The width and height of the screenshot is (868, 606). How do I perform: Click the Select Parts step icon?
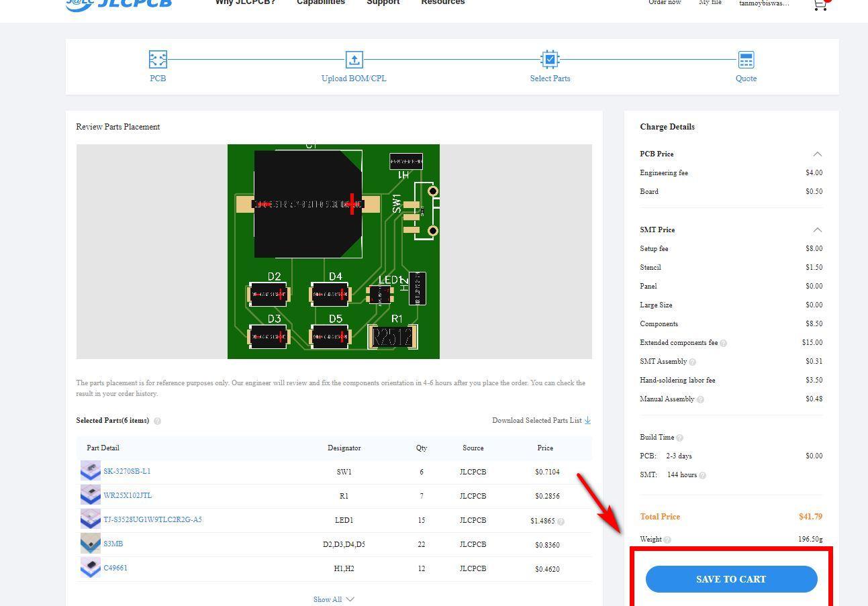(x=550, y=60)
